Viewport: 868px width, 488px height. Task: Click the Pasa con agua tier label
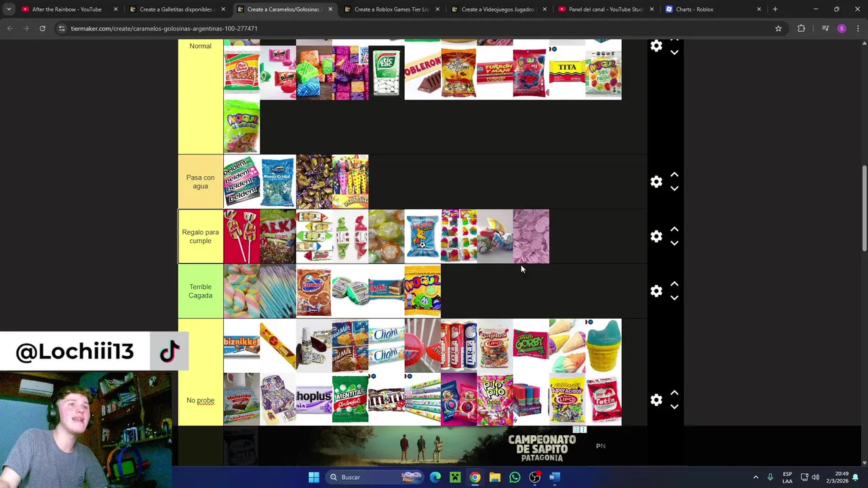point(200,182)
